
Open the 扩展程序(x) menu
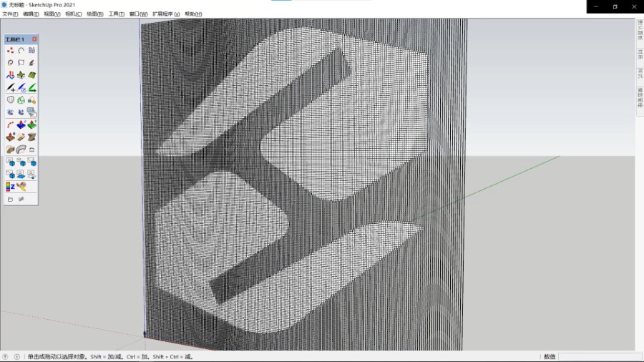pyautogui.click(x=166, y=14)
